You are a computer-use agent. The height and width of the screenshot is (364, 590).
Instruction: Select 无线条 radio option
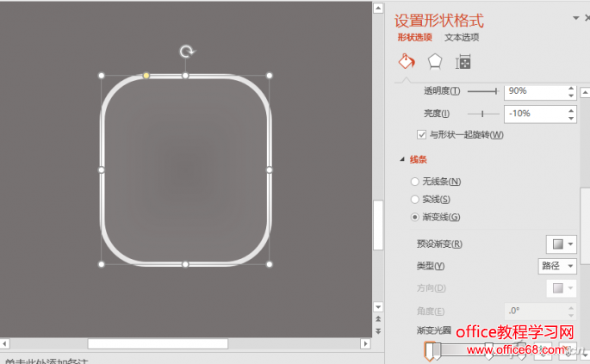pyautogui.click(x=414, y=182)
